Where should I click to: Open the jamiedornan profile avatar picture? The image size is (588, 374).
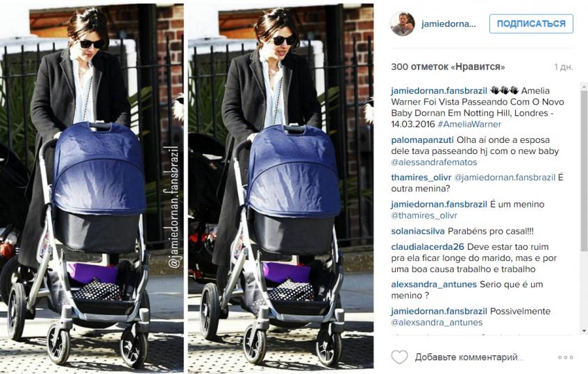403,24
